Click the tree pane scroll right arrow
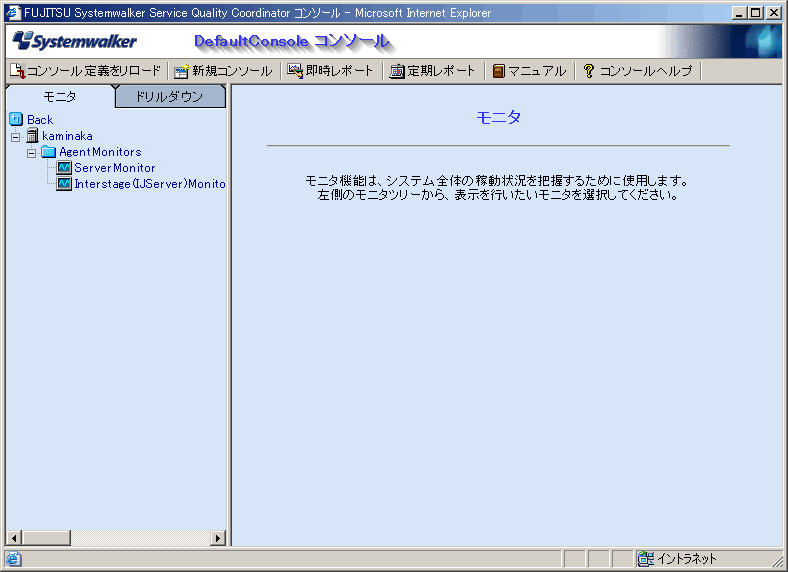Image resolution: width=788 pixels, height=572 pixels. click(x=218, y=538)
